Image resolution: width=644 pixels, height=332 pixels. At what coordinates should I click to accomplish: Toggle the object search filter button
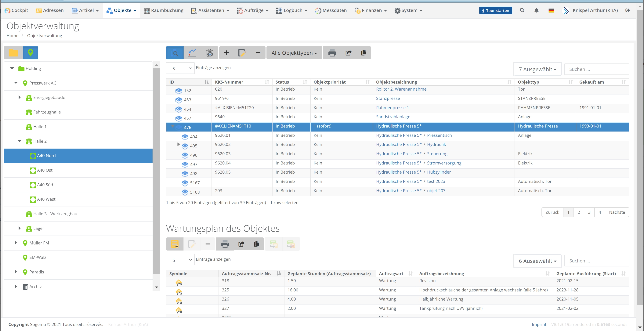click(175, 53)
